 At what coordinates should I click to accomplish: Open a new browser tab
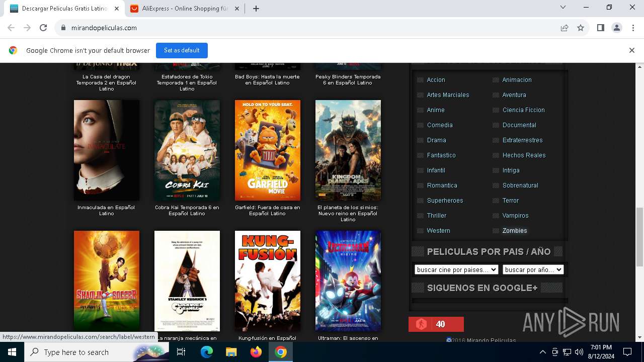(x=256, y=9)
